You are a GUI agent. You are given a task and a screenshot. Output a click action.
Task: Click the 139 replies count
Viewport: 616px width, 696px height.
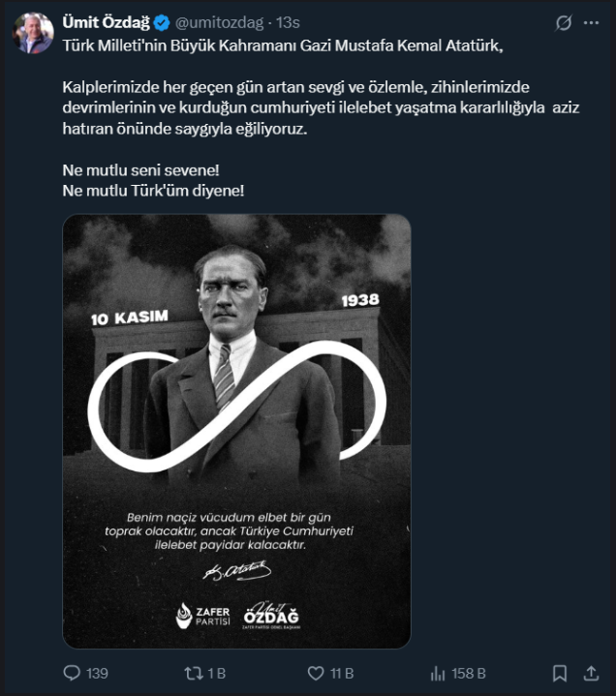pos(97,674)
